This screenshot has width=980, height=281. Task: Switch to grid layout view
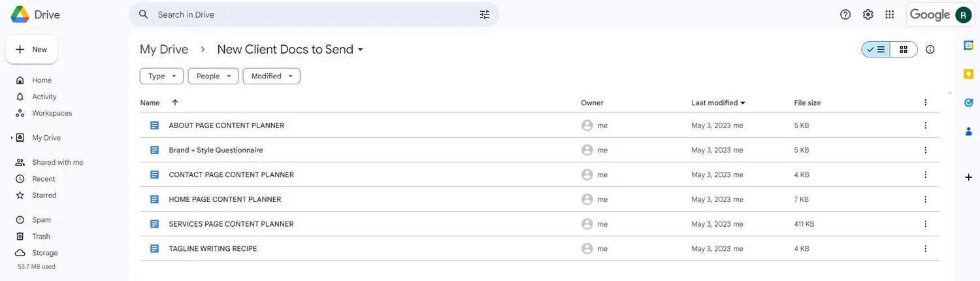click(904, 50)
